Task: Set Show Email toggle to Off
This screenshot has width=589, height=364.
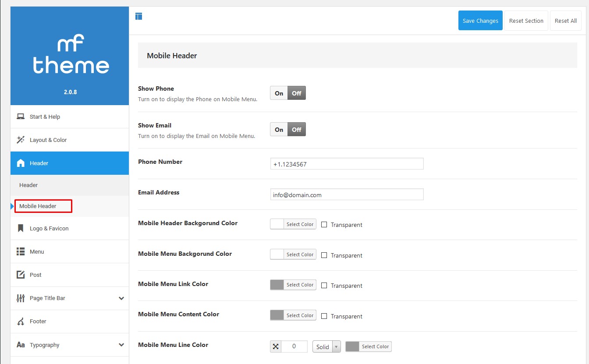Action: (297, 129)
